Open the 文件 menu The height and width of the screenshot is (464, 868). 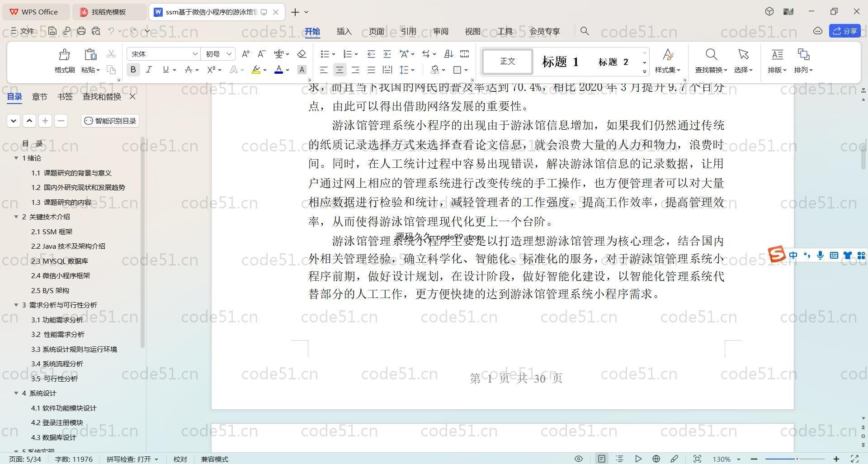[x=23, y=31]
